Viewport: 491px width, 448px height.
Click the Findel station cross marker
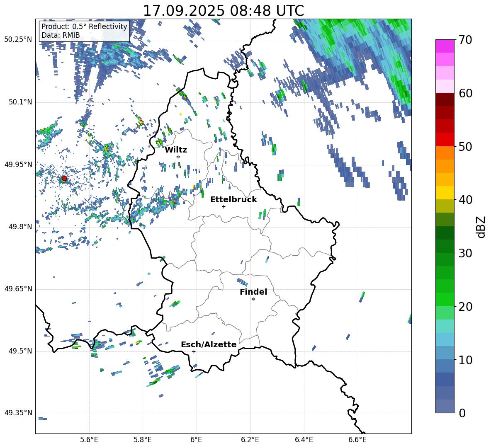[x=253, y=299]
